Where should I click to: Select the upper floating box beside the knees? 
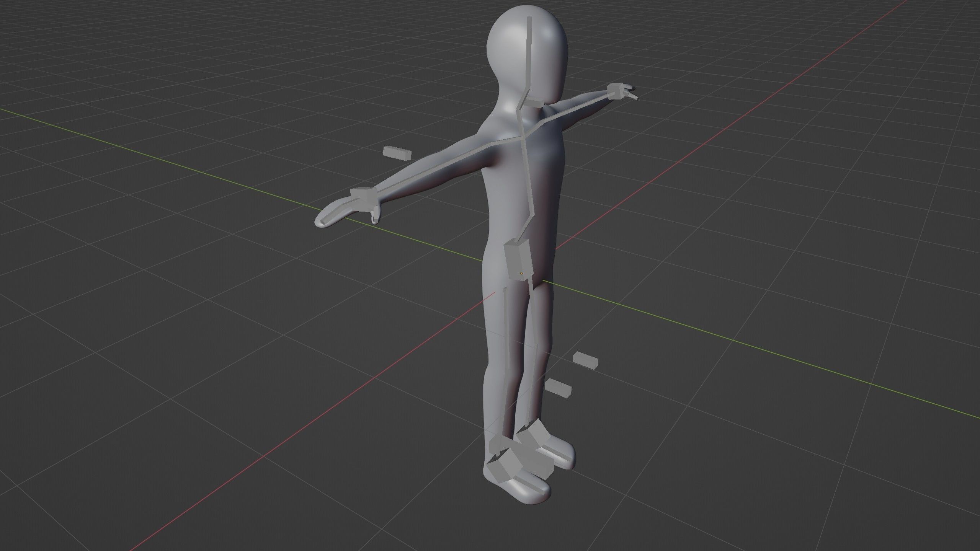[585, 360]
